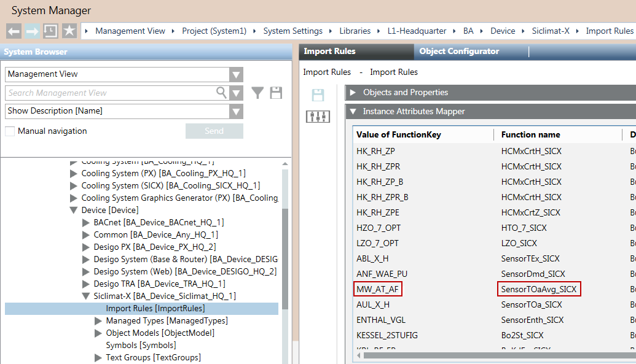Image resolution: width=636 pixels, height=364 pixels.
Task: Open the Management View dropdown
Action: click(236, 74)
